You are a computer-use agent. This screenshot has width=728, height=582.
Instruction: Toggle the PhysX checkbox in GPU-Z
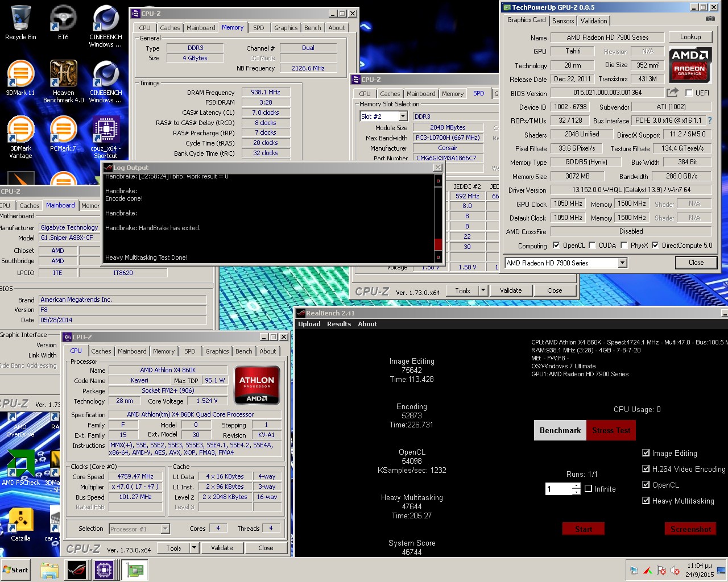click(624, 246)
